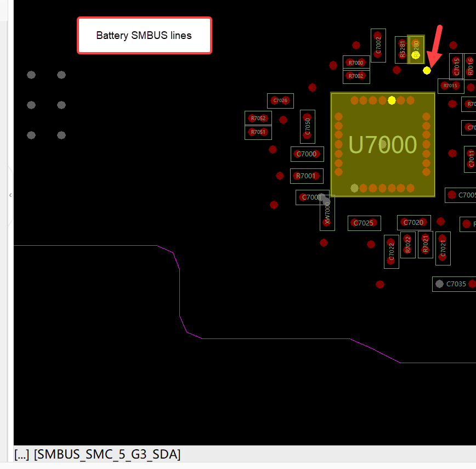Select resistor R7002
The height and width of the screenshot is (469, 476).
click(x=356, y=76)
